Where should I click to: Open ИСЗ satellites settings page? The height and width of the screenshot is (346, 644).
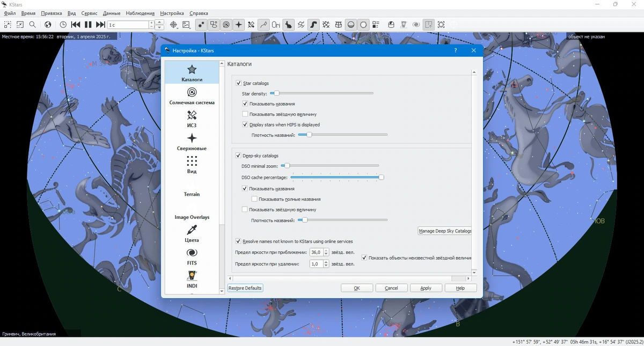click(x=192, y=119)
